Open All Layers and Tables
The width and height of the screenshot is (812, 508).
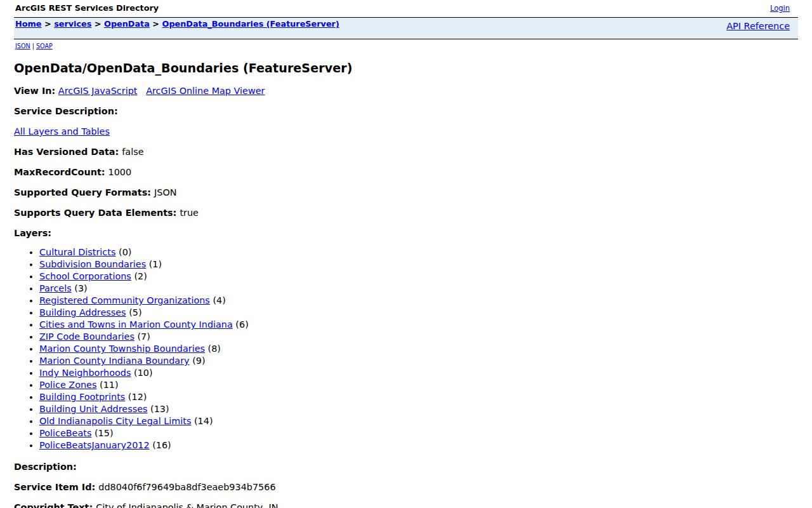click(62, 131)
